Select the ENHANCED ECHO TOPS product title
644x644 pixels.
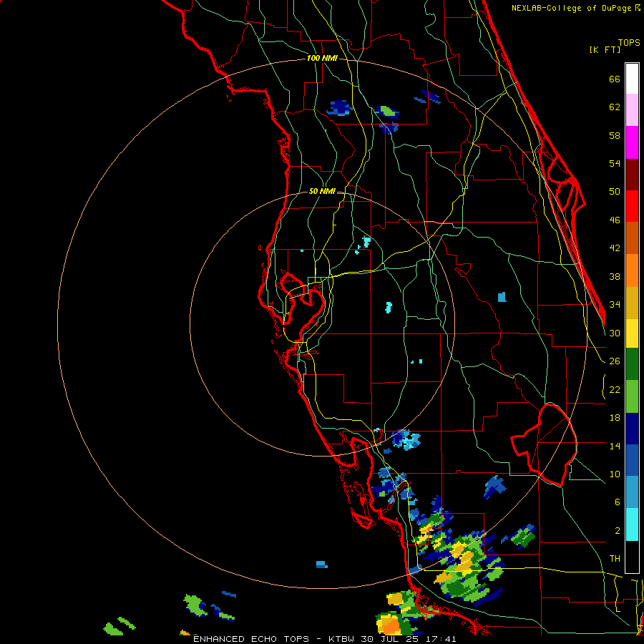tap(251, 639)
